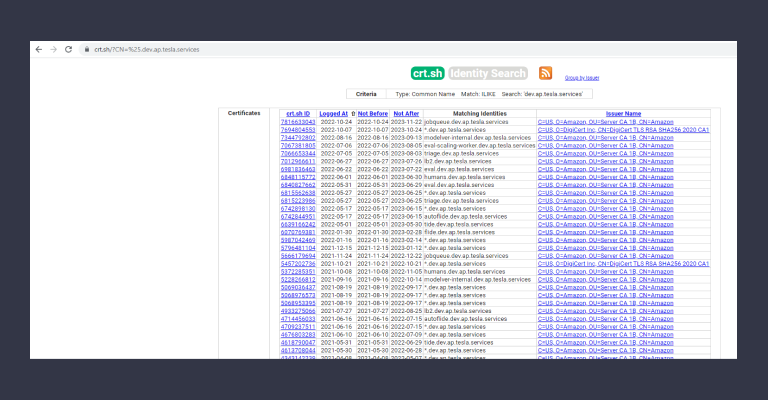Select jobqueue.dev.ap.tesla.services in 7816633043 row

[466, 122]
